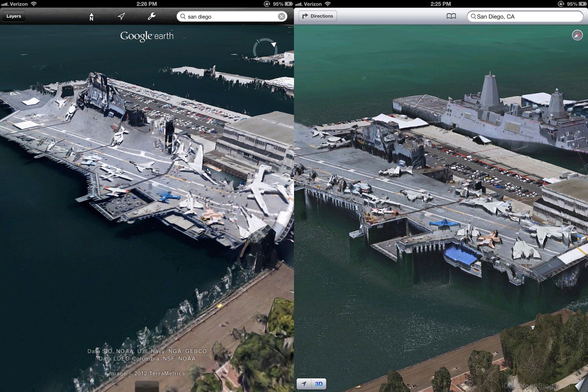The height and width of the screenshot is (392, 588).
Task: Tap the "Image © 2012 TerraMetrics" attribution text
Action: [x=147, y=373]
